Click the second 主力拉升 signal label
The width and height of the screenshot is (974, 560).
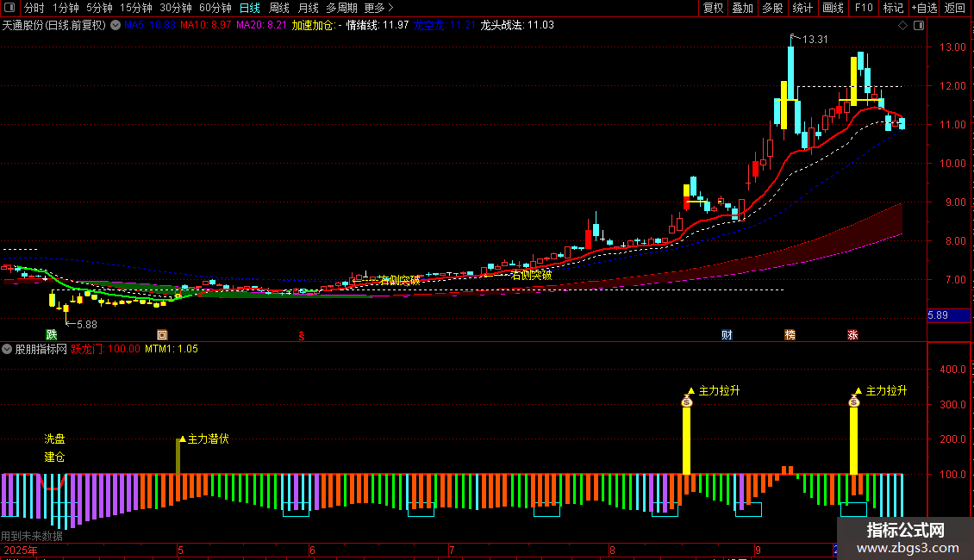(886, 390)
